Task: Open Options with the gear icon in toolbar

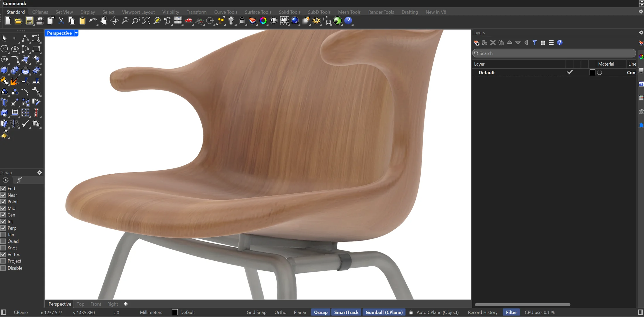Action: 316,21
